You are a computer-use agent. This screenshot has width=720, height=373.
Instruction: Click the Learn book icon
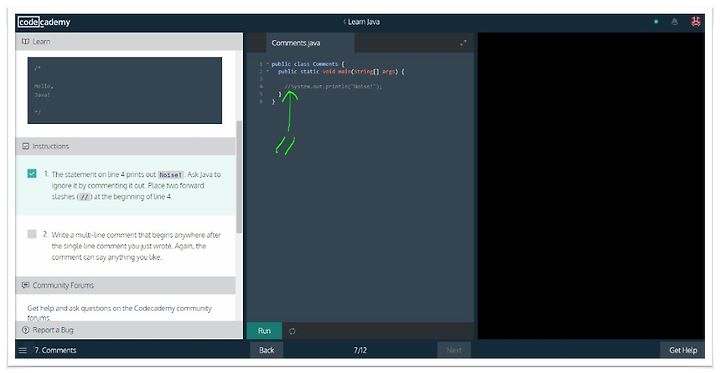click(25, 41)
